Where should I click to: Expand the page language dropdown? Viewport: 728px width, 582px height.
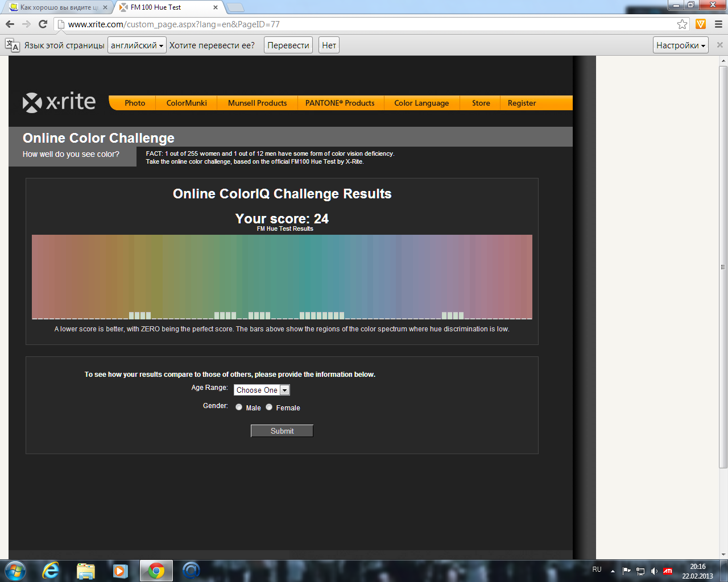(136, 45)
